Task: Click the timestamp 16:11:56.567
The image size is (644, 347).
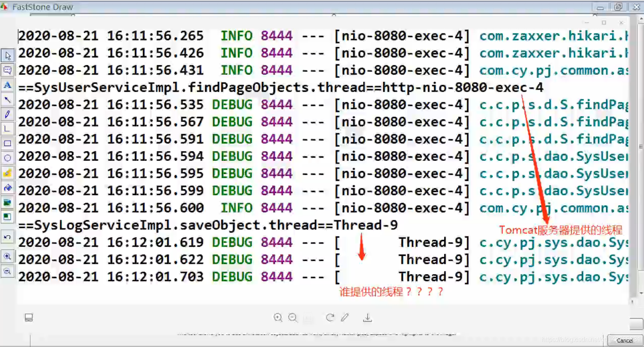Action: [x=155, y=122]
